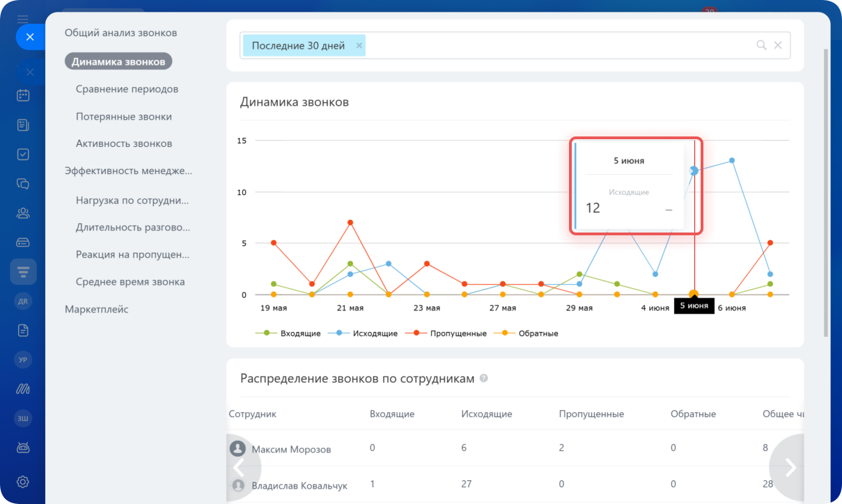Select "Потерянные звонки" in the left menu

pyautogui.click(x=123, y=117)
